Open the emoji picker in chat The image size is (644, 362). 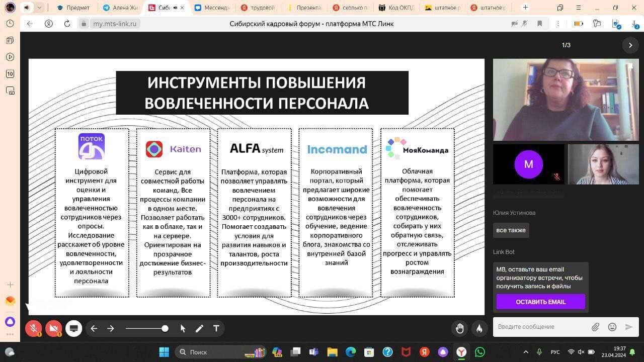(x=612, y=327)
